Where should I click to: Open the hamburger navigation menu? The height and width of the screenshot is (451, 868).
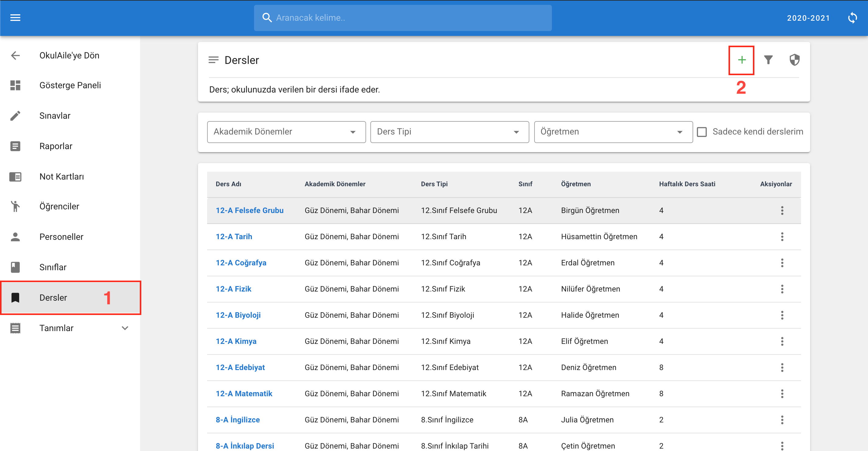click(15, 18)
